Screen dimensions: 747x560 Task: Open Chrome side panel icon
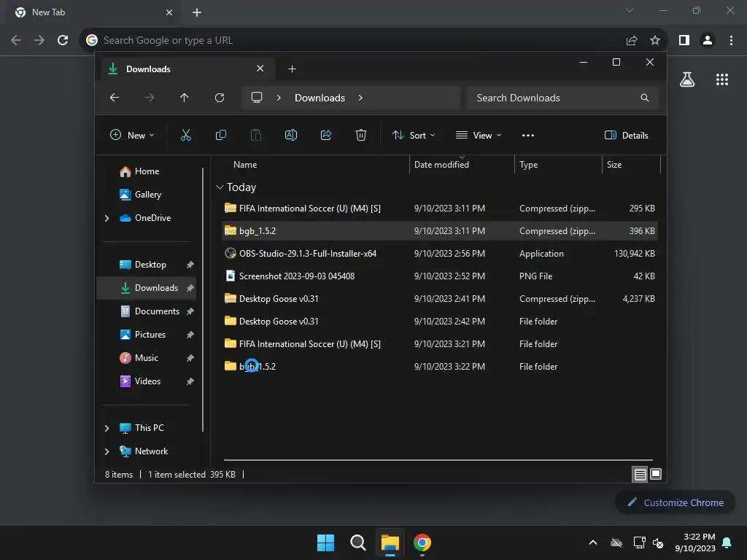684,41
